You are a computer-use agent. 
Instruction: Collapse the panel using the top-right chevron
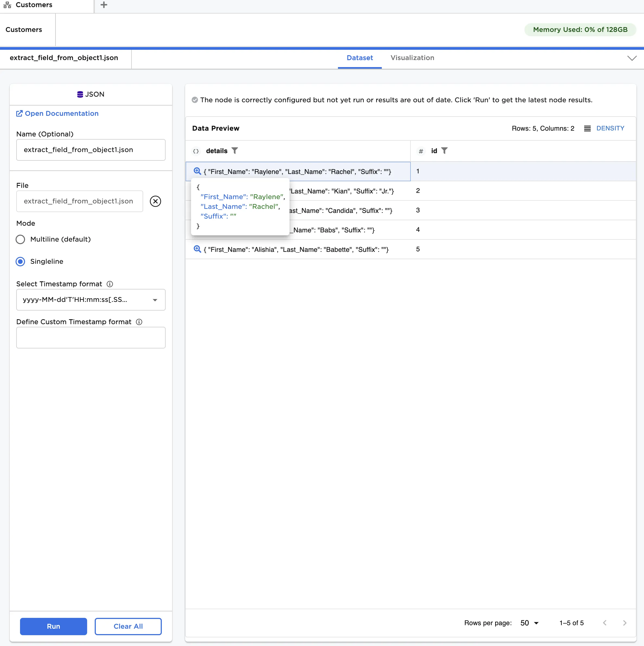coord(632,58)
